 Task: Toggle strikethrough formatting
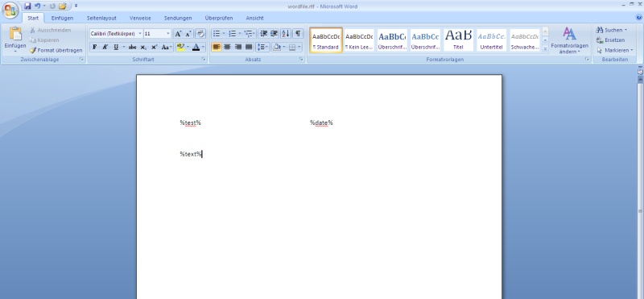click(x=132, y=47)
